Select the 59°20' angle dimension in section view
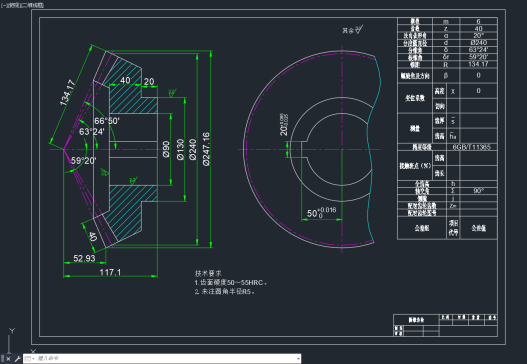This screenshot has width=527, height=364. click(x=83, y=161)
